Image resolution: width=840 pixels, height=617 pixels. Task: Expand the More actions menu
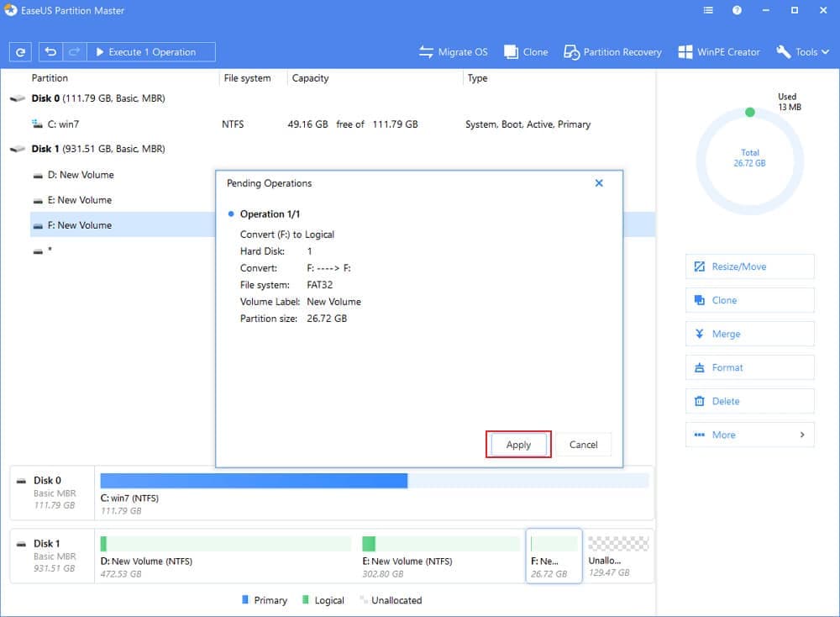[750, 435]
